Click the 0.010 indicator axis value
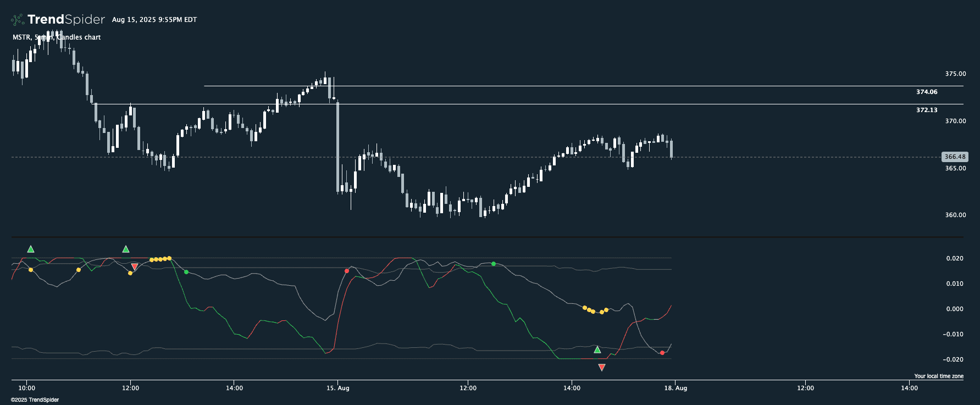This screenshot has height=405, width=980. pyautogui.click(x=955, y=284)
